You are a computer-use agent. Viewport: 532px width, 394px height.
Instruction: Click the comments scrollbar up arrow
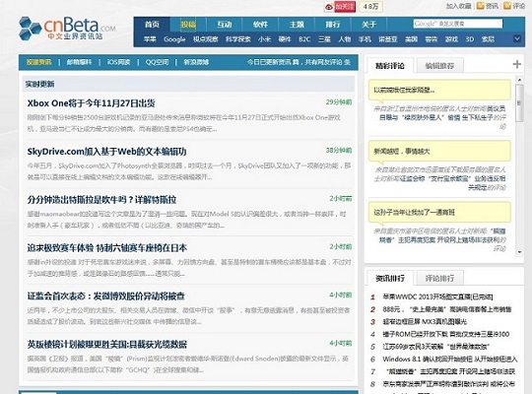(519, 80)
